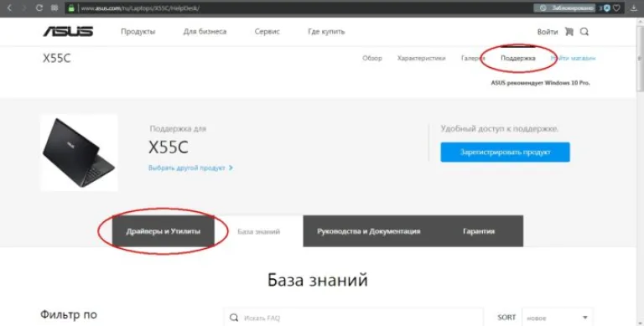
Task: Click the Зарегистрировать продукт button
Action: tap(505, 152)
